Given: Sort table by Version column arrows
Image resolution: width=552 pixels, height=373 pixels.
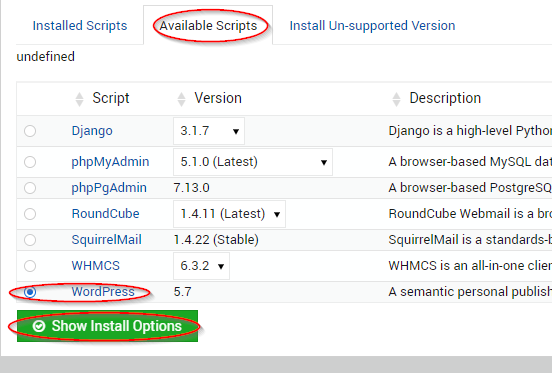Looking at the screenshot, I should click(x=181, y=99).
